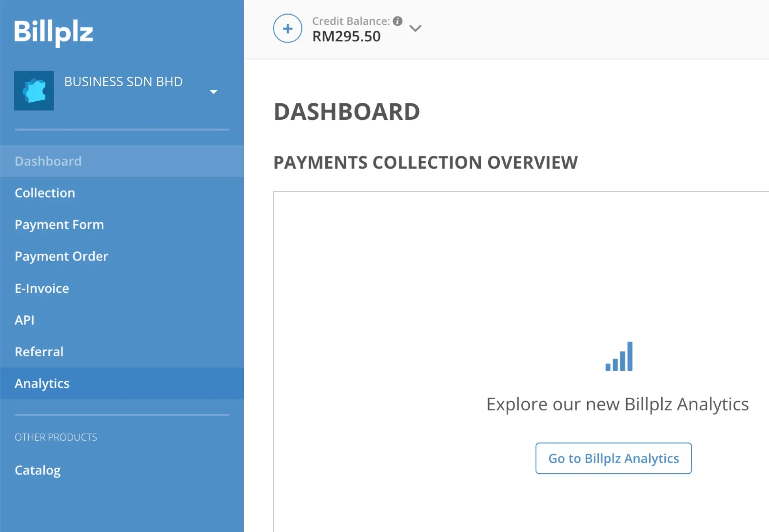
Task: Click the DASHBOARD page title
Action: [347, 112]
